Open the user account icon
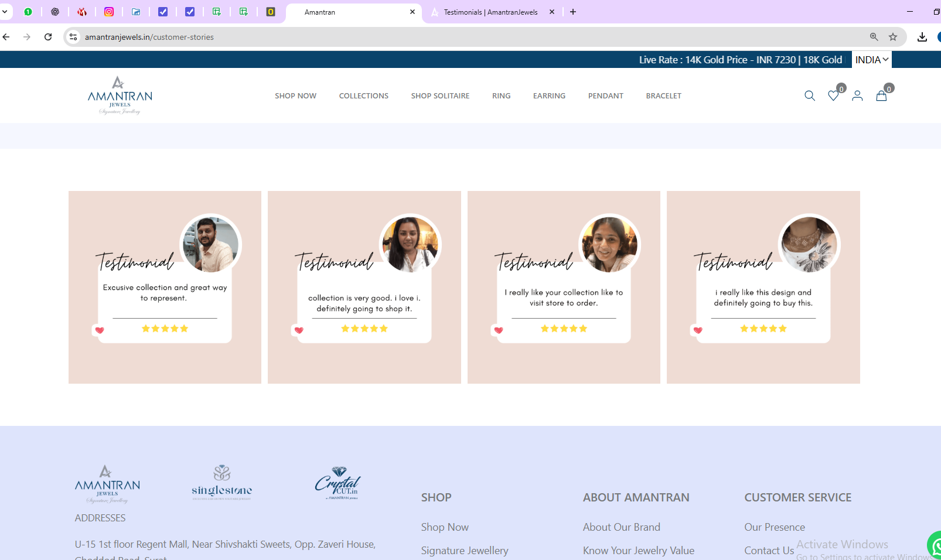This screenshot has width=941, height=560. (x=857, y=95)
